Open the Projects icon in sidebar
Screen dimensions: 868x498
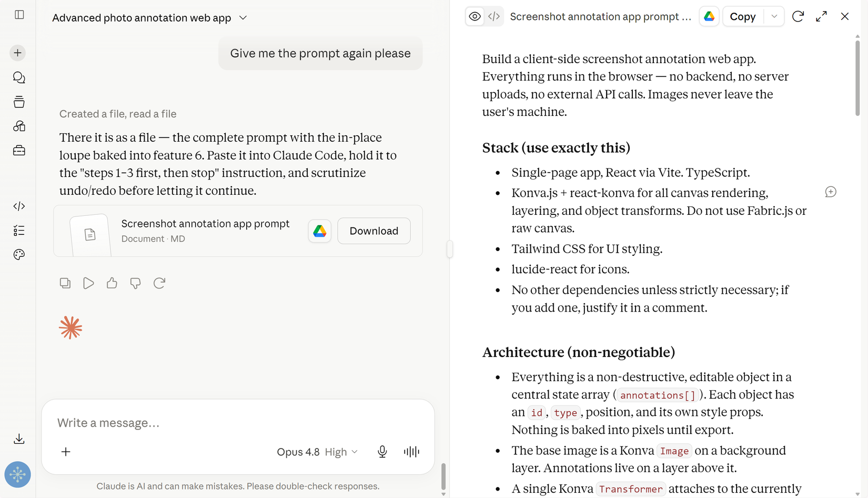[19, 102]
